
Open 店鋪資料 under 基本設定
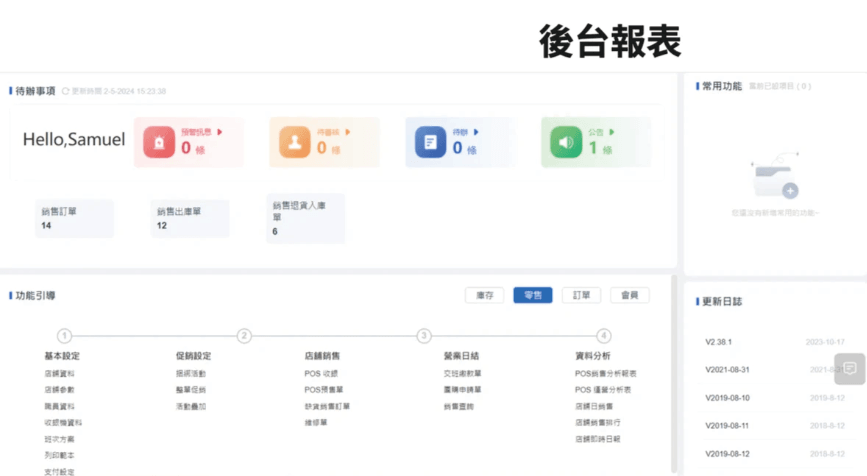point(59,374)
